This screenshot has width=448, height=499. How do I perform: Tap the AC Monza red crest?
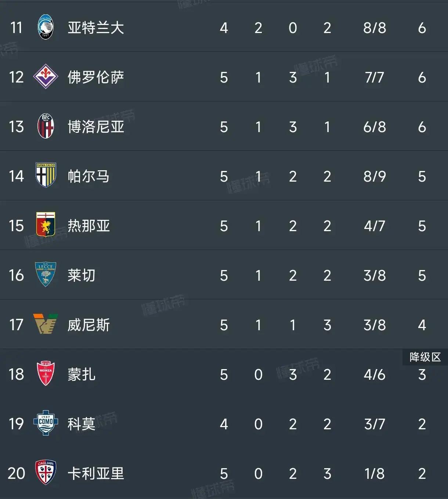coord(46,374)
